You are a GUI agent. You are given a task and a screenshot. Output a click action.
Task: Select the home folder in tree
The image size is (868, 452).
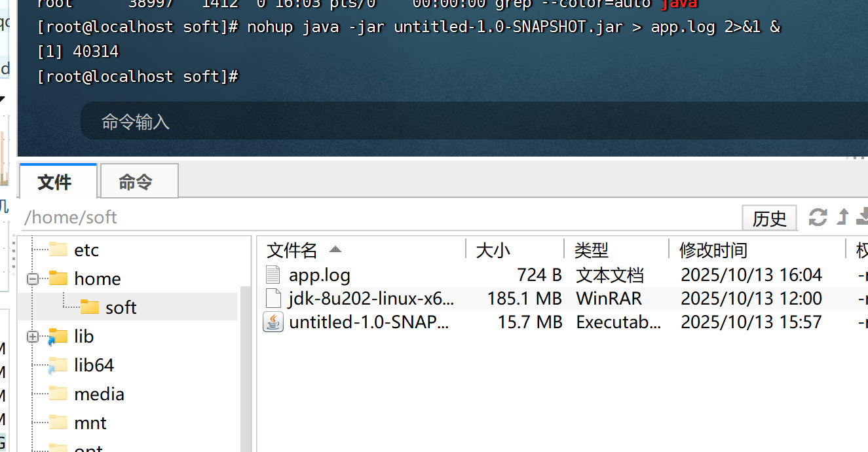[98, 279]
